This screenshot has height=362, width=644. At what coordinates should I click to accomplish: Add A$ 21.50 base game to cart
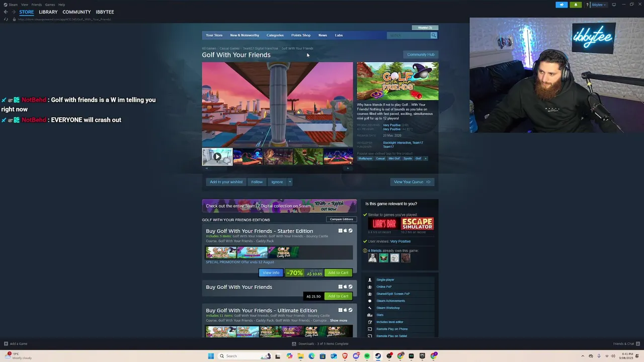point(338,296)
